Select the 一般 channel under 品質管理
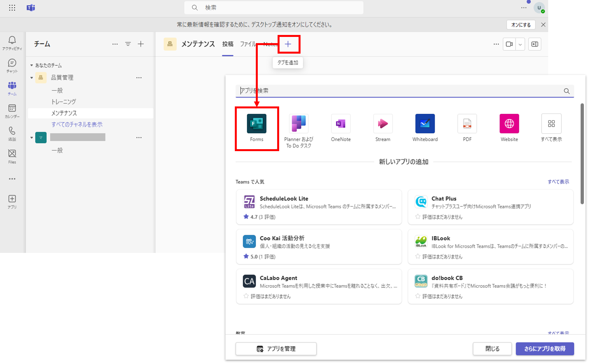 [x=57, y=91]
